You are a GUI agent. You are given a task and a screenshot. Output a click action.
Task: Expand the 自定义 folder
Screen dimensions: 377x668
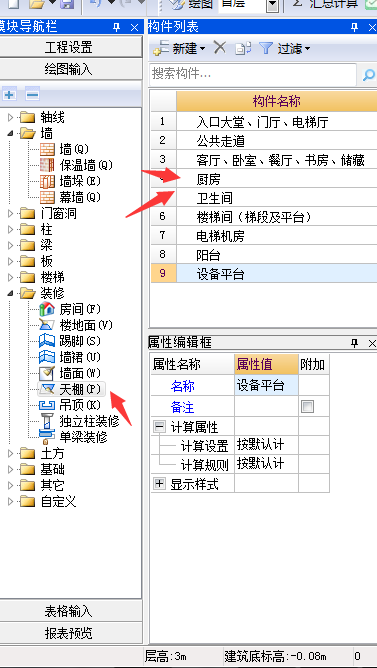tap(11, 501)
